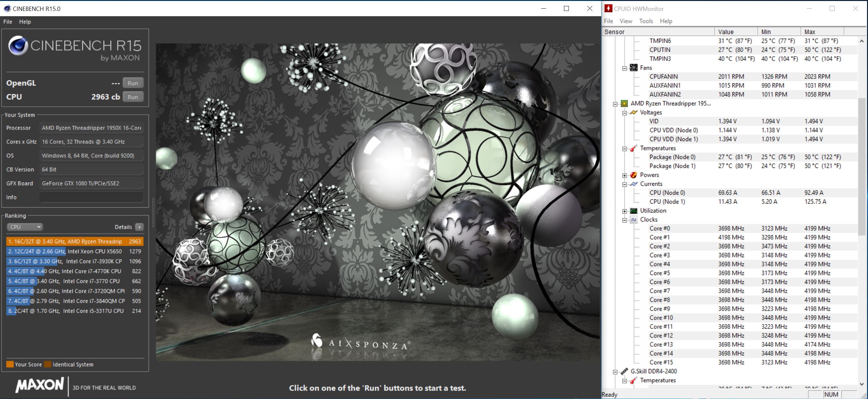Open the HWMonitor Tools menu
Viewport: 868px width, 399px height.
645,21
